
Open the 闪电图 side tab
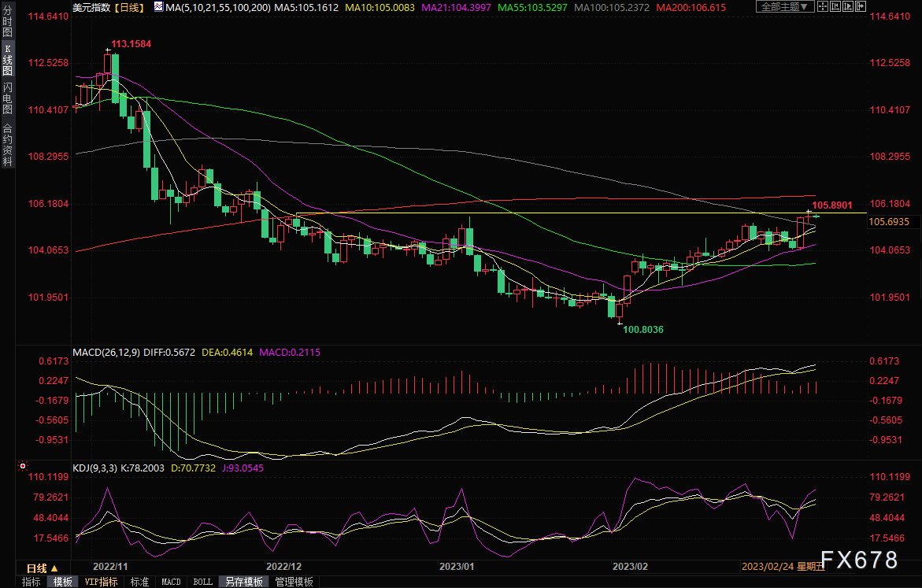[x=8, y=98]
